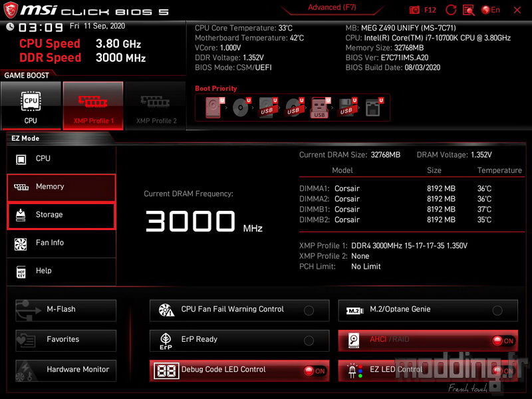Switch to Advanced (F7) mode
This screenshot has width=532, height=399.
pos(332,8)
